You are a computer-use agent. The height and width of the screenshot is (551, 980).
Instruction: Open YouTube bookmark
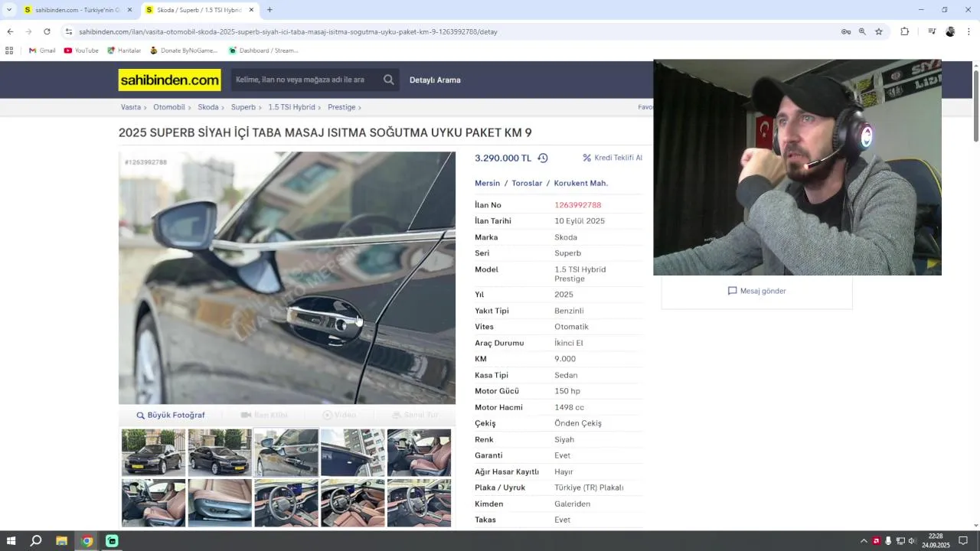[x=81, y=51]
